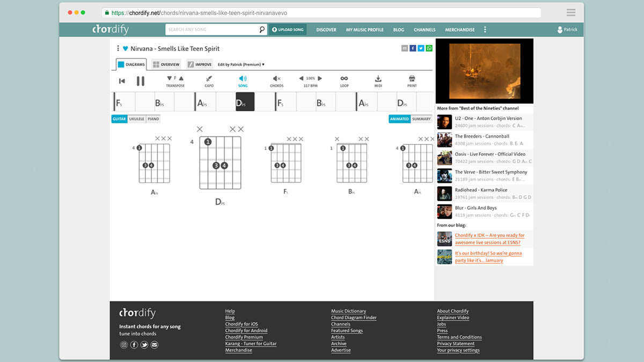Open the browser hamburger menu
Image resolution: width=644 pixels, height=362 pixels.
pyautogui.click(x=570, y=12)
